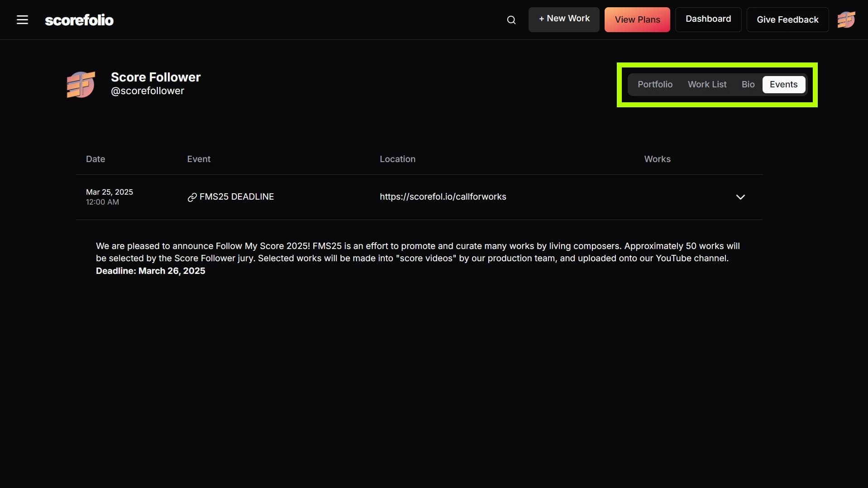
Task: Go to the Dashboard
Action: 708,19
